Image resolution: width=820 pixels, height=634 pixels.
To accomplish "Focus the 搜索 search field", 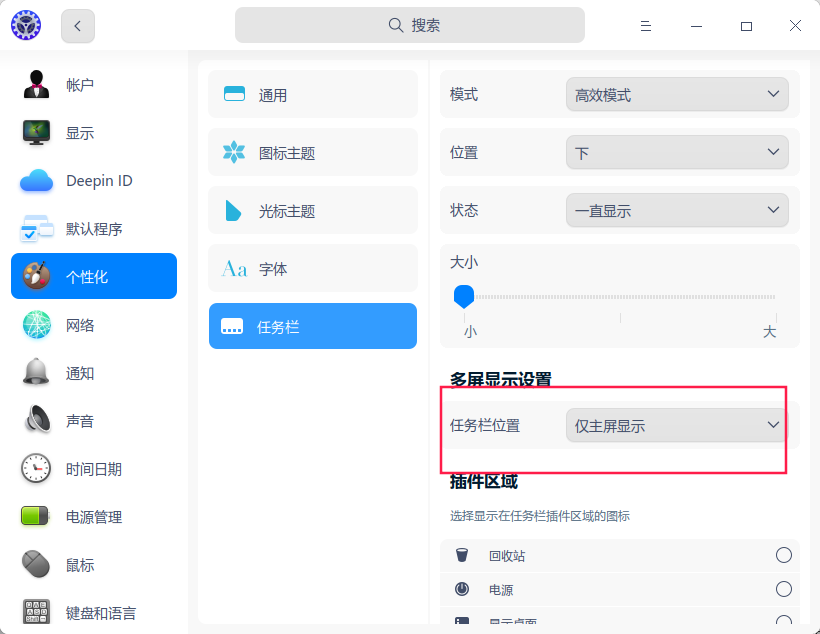I will (409, 25).
